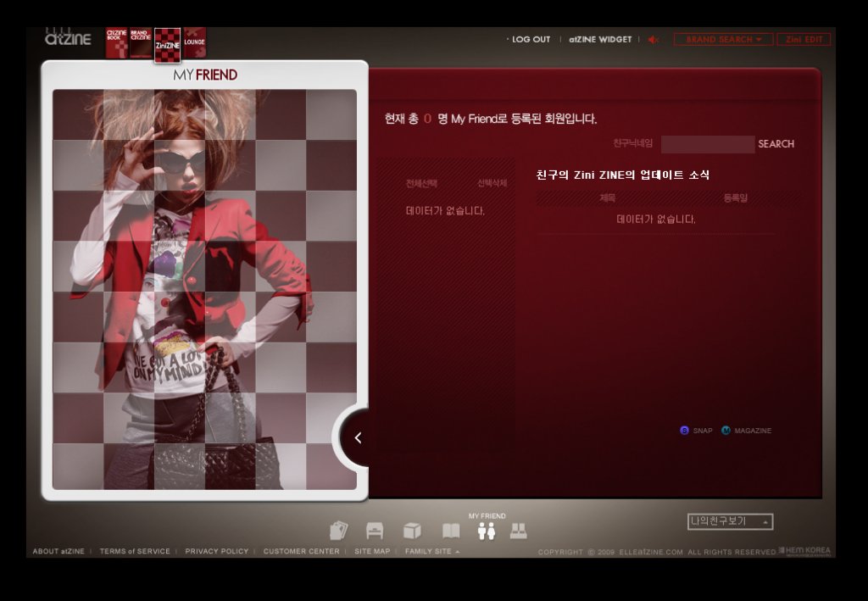Click the open book icon
868x601 pixels.
(x=451, y=531)
